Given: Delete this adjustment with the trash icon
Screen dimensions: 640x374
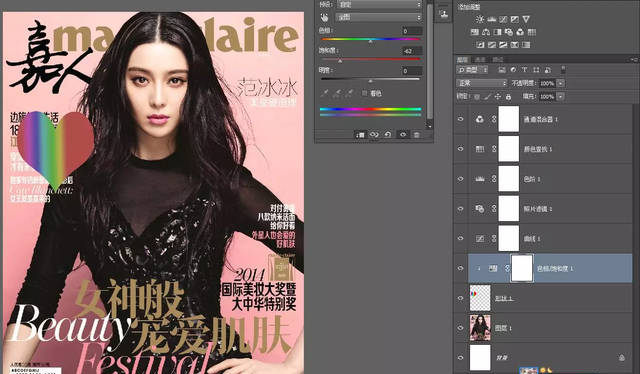Looking at the screenshot, I should point(416,135).
